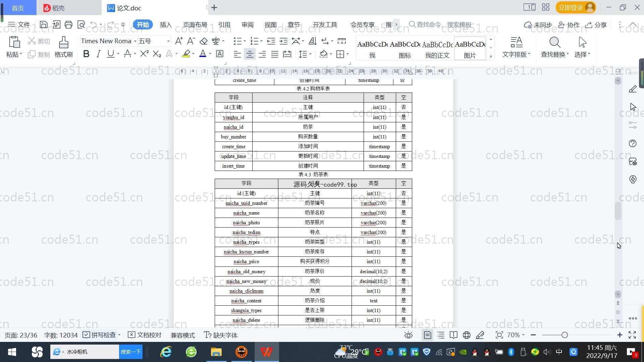Open the pen annotation sidebar icon
Image resolution: width=644 pixels, height=362 pixels.
click(x=633, y=89)
